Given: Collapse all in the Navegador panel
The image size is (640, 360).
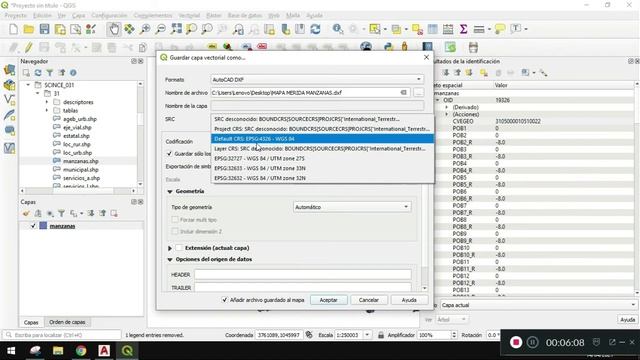Looking at the screenshot, I should (62, 73).
